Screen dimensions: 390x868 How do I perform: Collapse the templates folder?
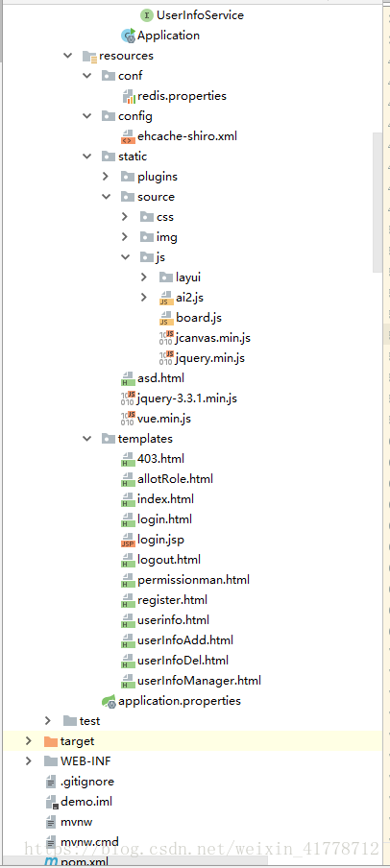(87, 439)
